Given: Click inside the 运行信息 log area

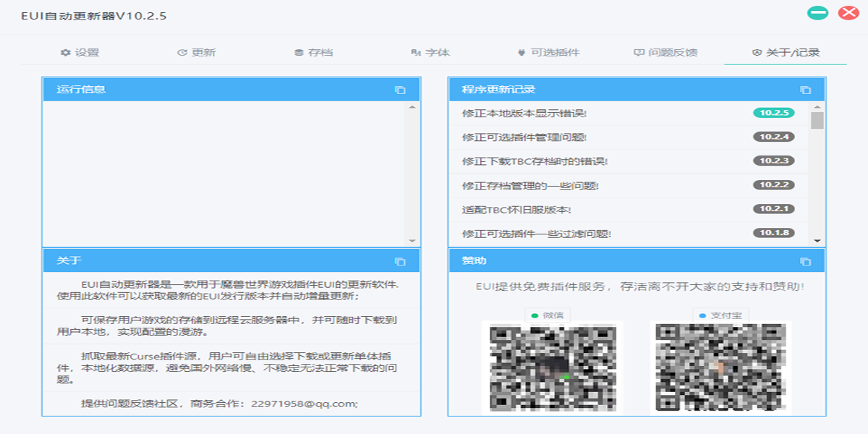Looking at the screenshot, I should point(225,174).
